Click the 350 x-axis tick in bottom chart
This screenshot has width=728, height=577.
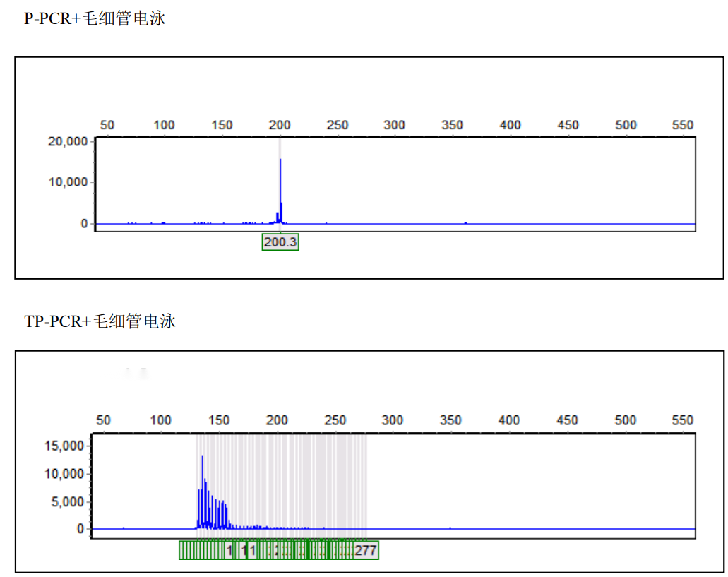pos(450,420)
